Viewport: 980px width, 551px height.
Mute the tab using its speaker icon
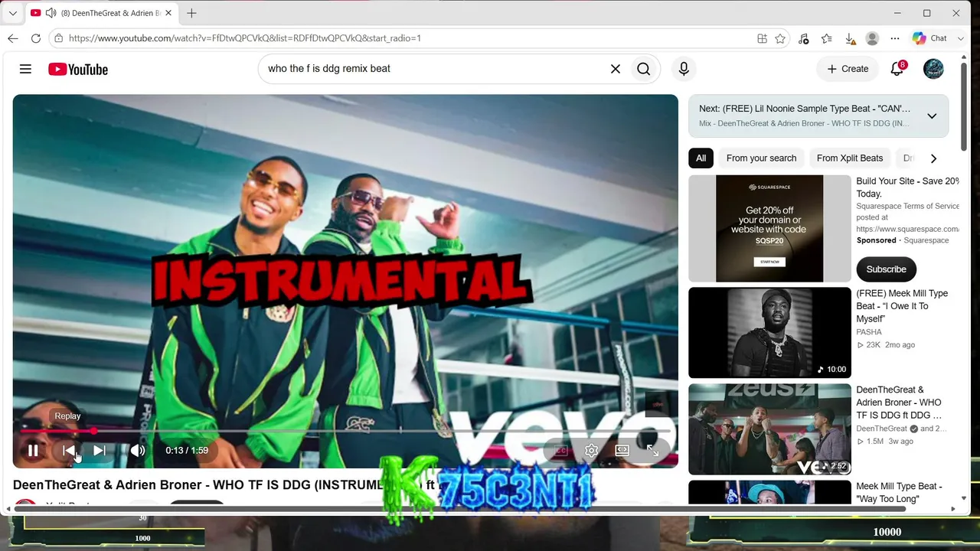[51, 13]
